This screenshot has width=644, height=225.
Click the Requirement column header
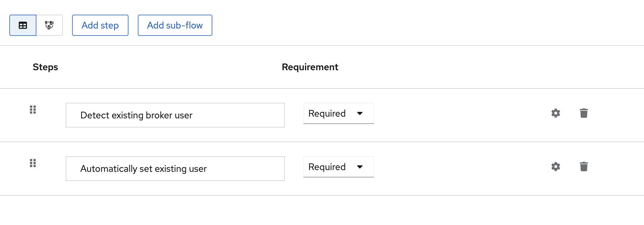pyautogui.click(x=310, y=67)
